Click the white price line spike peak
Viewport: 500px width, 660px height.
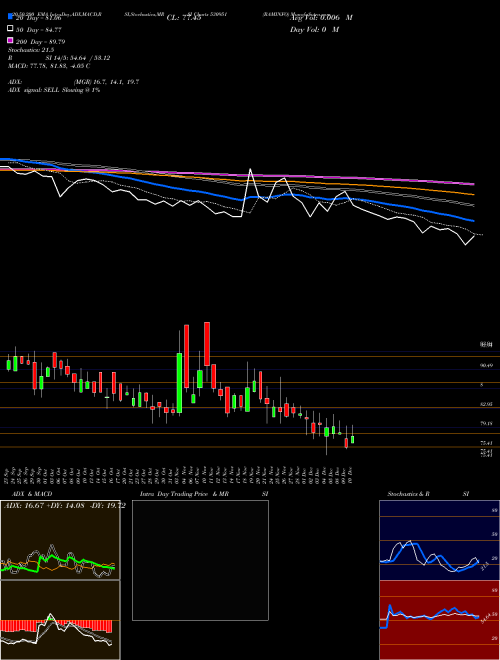250,170
